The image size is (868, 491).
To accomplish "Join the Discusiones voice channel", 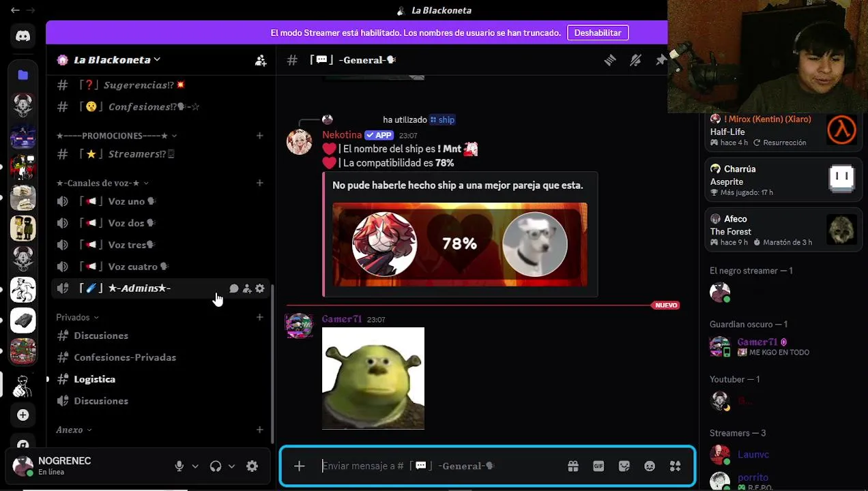I will click(x=160, y=401).
